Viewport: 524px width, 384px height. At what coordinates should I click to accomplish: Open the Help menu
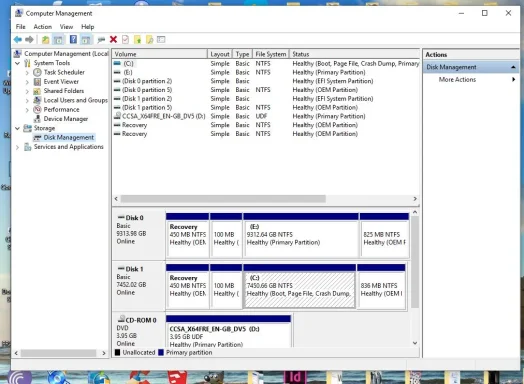click(88, 27)
